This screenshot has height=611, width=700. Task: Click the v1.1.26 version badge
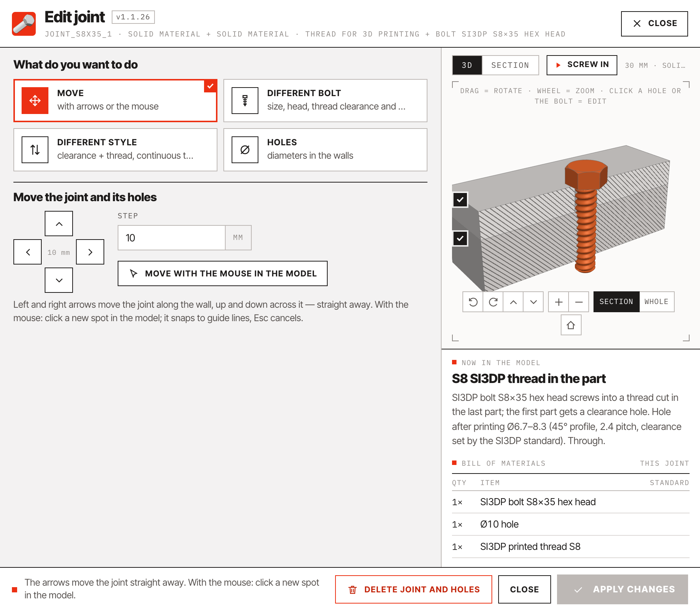tap(133, 17)
